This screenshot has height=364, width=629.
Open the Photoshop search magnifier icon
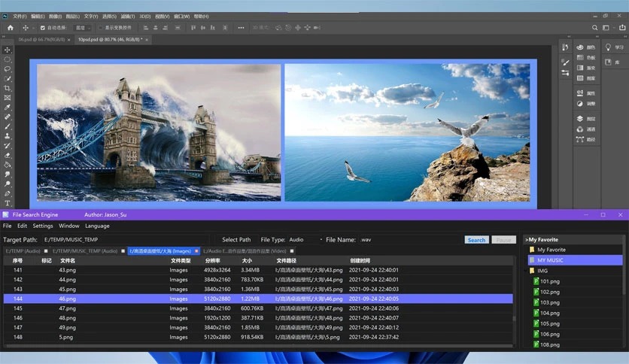coord(595,28)
